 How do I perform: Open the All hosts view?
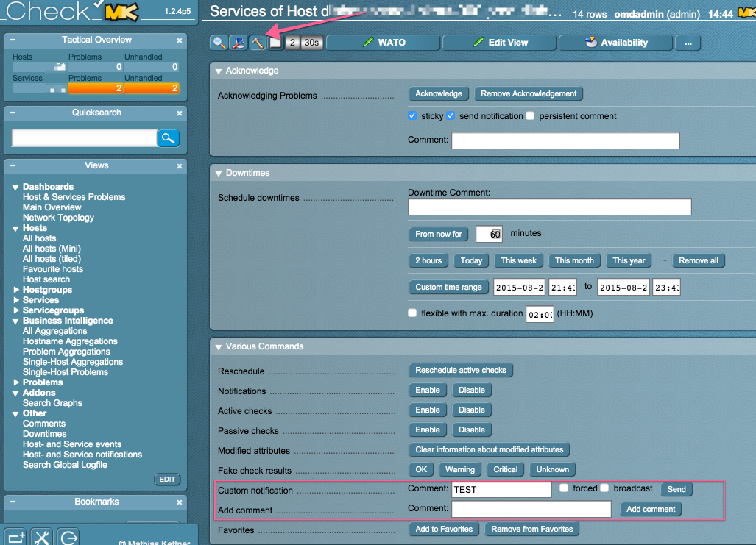click(x=39, y=238)
